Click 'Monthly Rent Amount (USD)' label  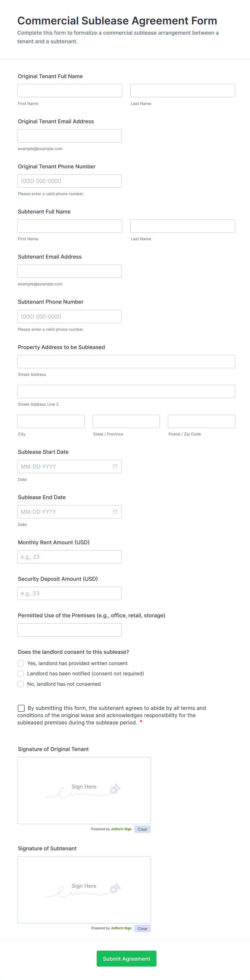point(54,542)
